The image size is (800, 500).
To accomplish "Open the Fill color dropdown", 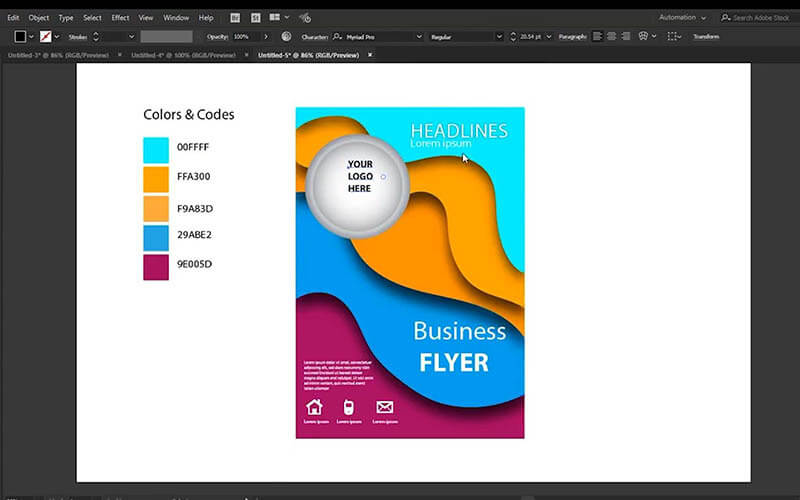I will [32, 36].
